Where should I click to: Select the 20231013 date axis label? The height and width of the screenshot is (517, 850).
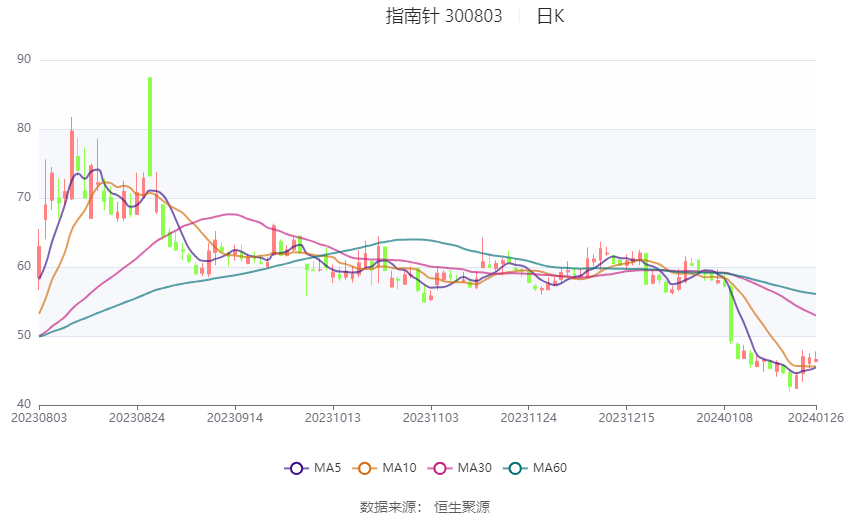[333, 418]
